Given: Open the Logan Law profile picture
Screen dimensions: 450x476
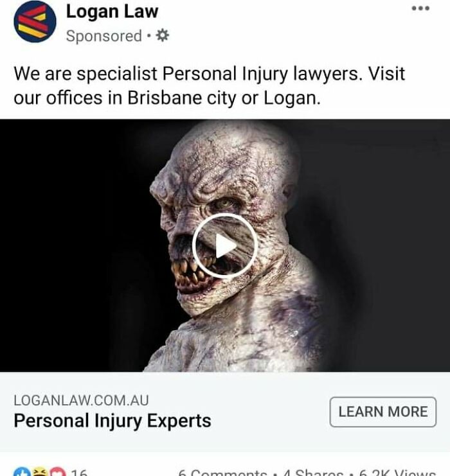Looking at the screenshot, I should tap(35, 21).
